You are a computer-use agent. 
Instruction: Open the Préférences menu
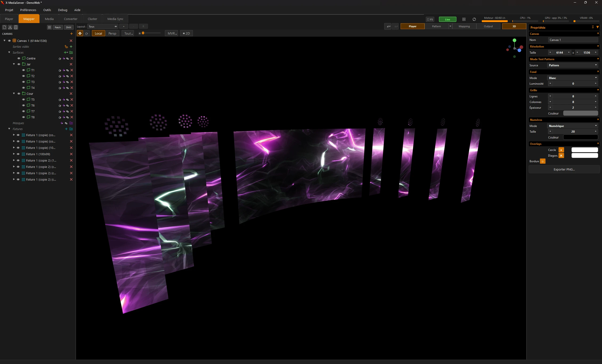pos(28,10)
